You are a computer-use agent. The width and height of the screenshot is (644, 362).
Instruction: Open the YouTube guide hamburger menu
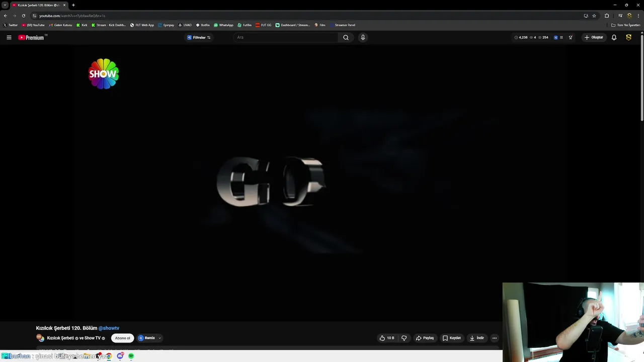click(x=9, y=37)
